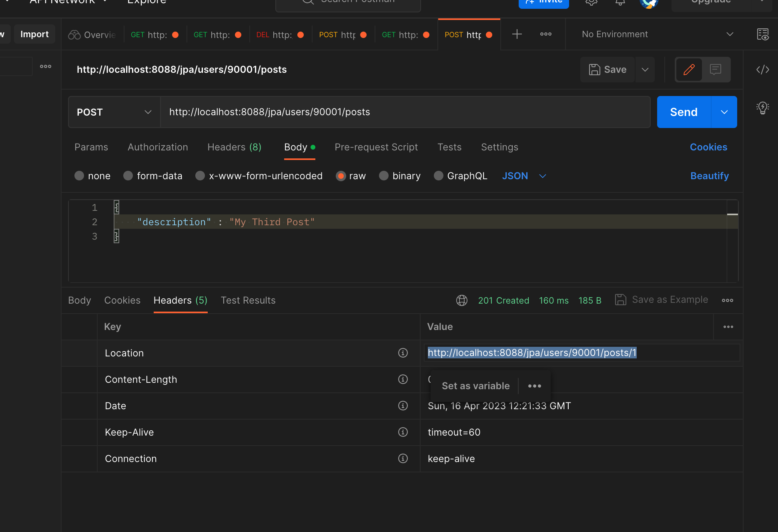This screenshot has height=532, width=778.
Task: Click the Cookies link
Action: pyautogui.click(x=708, y=147)
